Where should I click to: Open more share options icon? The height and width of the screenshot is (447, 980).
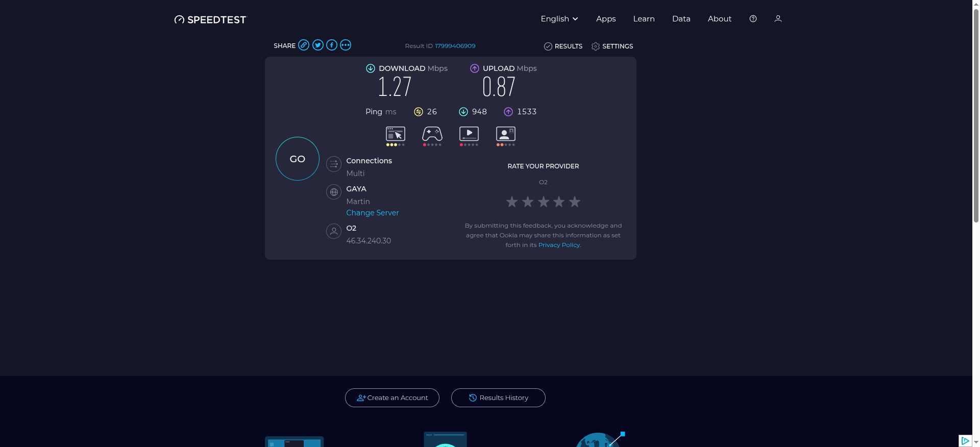[x=346, y=45]
